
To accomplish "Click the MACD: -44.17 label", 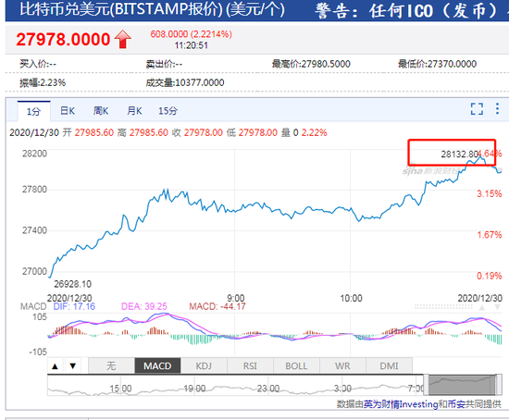I will point(217,306).
